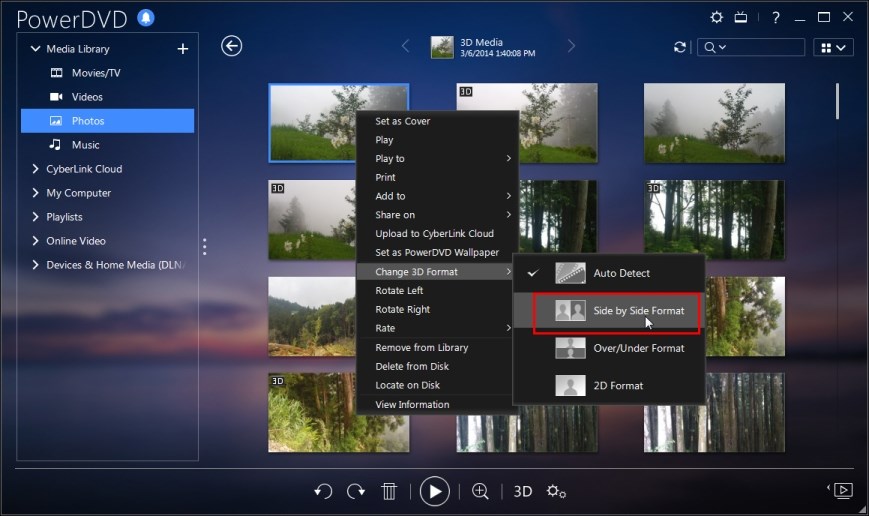Open settings with the gear icon in title bar
Image resolution: width=869 pixels, height=516 pixels.
pos(717,17)
